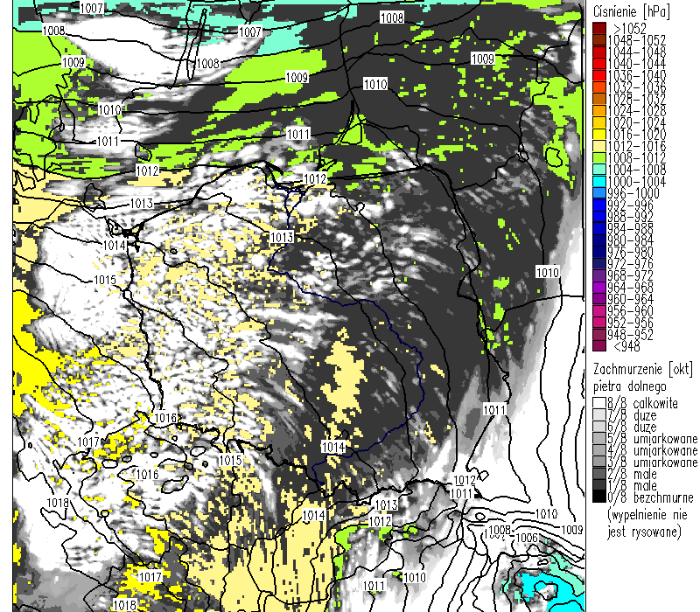Click the 1040-1044 red legend swatch
Image resolution: width=700 pixels, height=612 pixels.
(598, 64)
